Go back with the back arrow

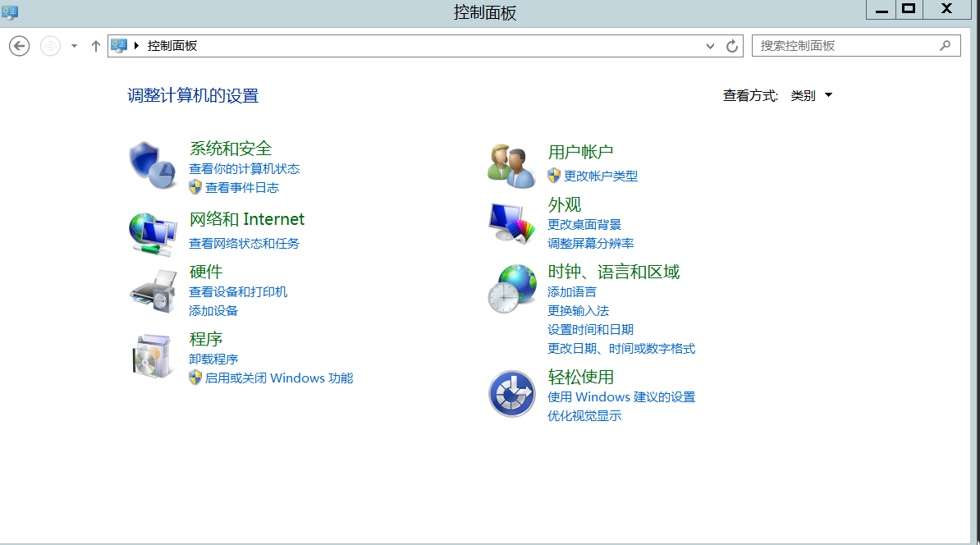tap(20, 46)
